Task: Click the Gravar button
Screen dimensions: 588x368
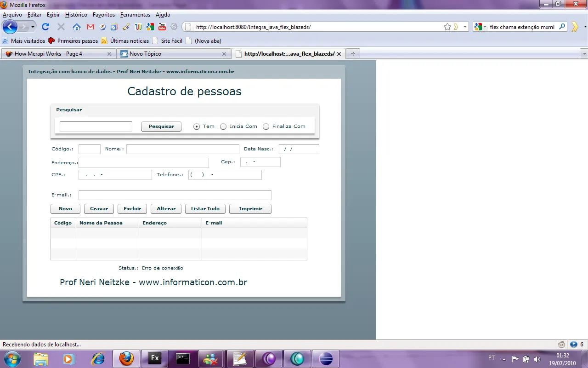Action: tap(99, 209)
